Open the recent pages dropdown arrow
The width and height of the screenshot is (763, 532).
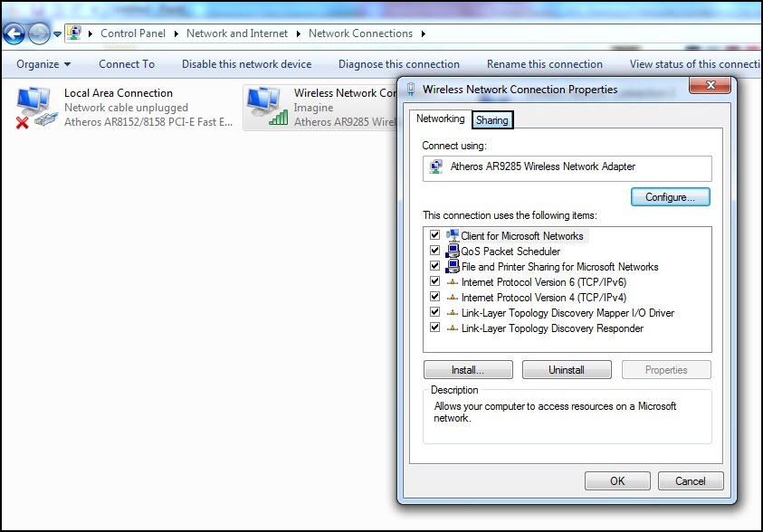pyautogui.click(x=57, y=34)
